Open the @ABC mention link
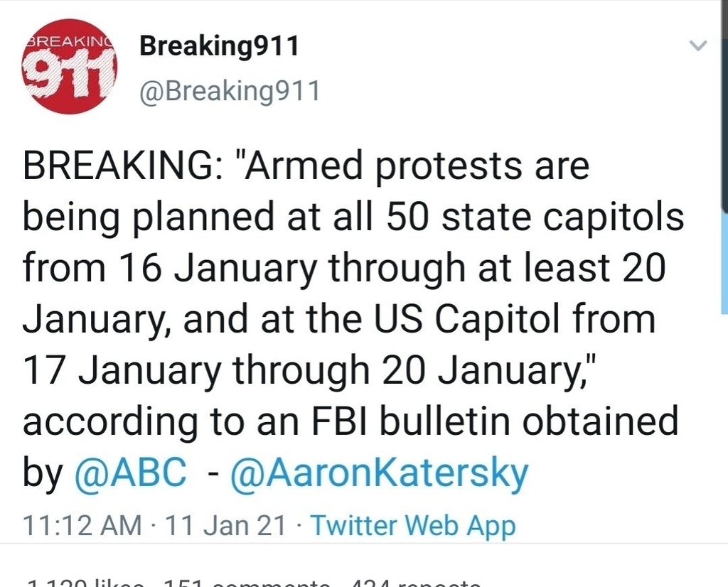 pyautogui.click(x=131, y=473)
